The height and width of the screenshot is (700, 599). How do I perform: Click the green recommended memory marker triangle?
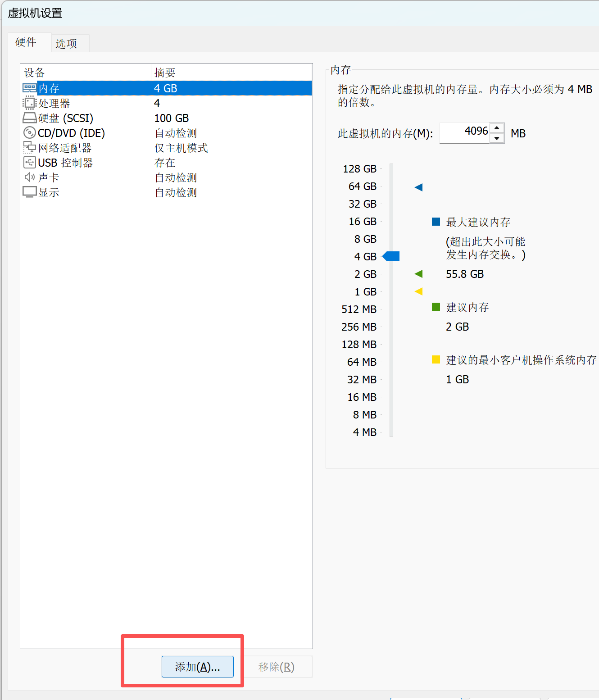point(418,273)
